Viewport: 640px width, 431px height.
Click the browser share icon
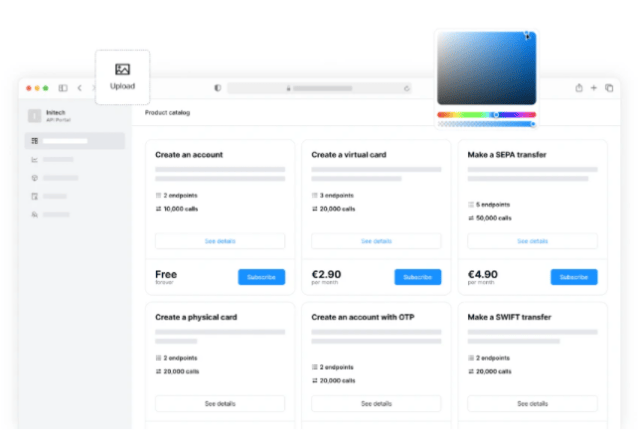tap(579, 88)
